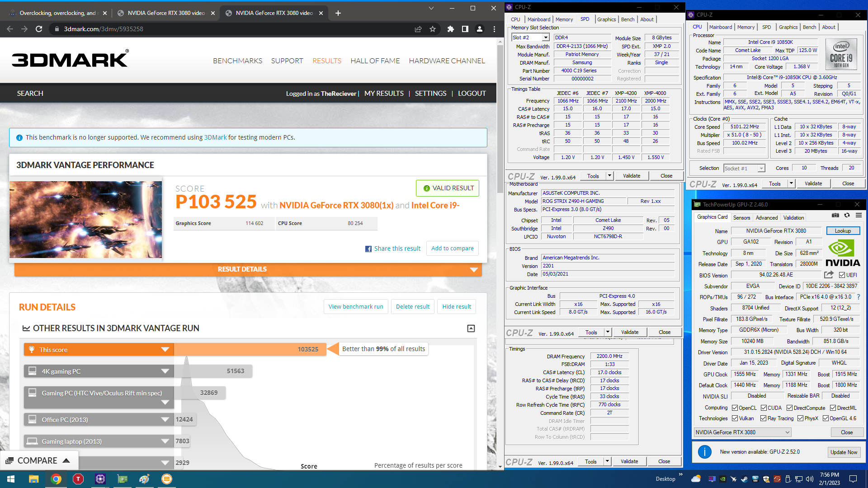This screenshot has width=868, height=488.
Task: Open the BENCHMARKS menu on 3DMark
Action: pos(237,61)
